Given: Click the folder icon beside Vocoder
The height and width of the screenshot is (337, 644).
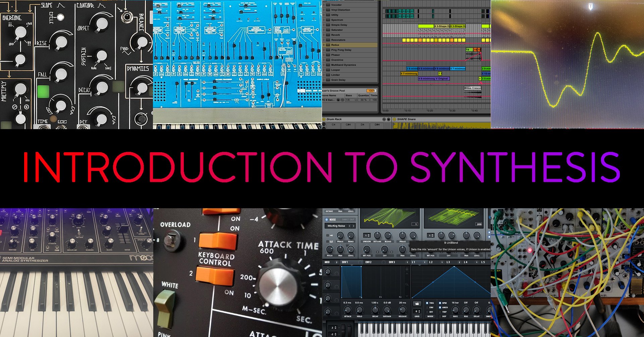Looking at the screenshot, I should click(x=328, y=5).
